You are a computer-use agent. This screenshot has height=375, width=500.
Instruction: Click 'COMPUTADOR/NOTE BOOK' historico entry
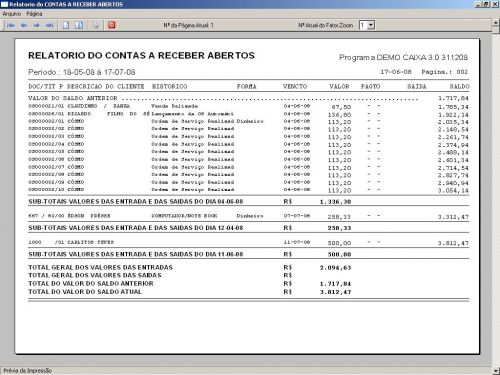pyautogui.click(x=184, y=216)
